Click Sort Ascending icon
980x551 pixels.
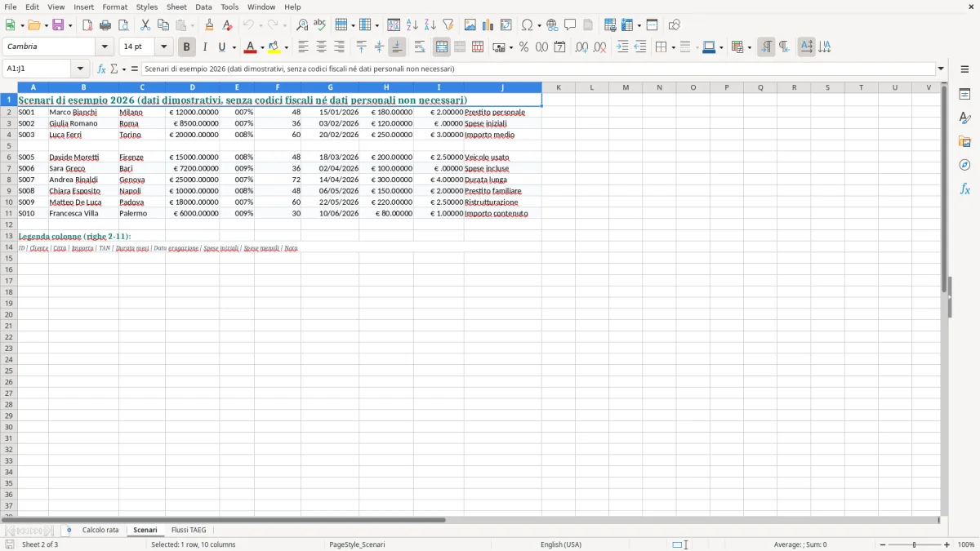(x=412, y=25)
